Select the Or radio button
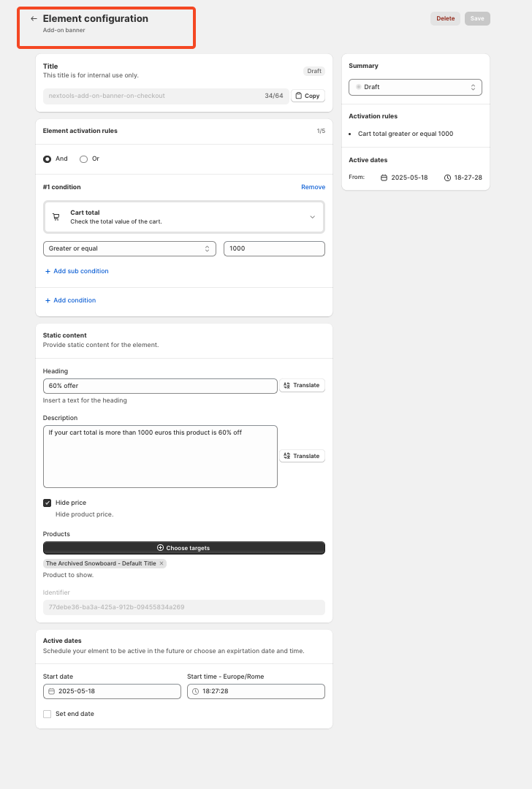Viewport: 532px width, 789px height. pyautogui.click(x=83, y=159)
